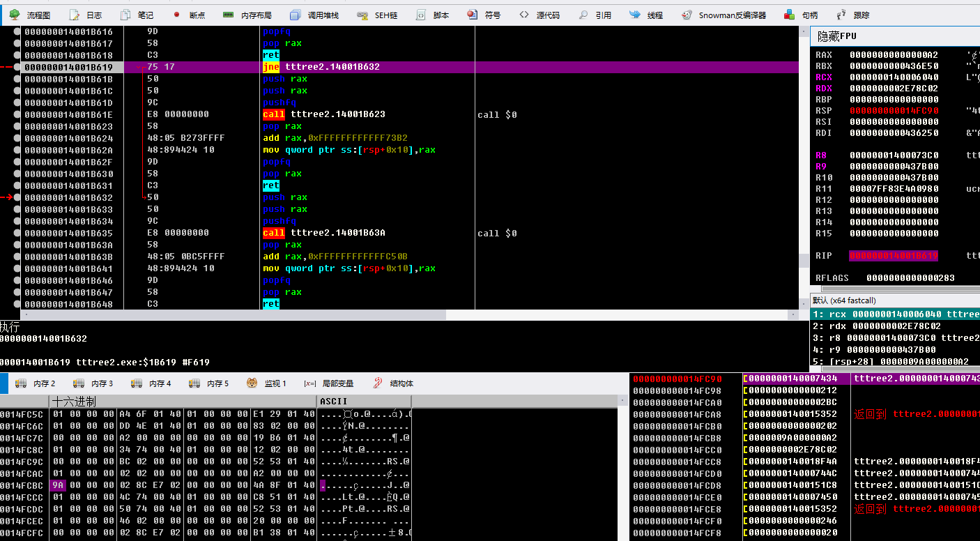Select dump row 0014FC5C address
The width and height of the screenshot is (980, 541).
click(22, 414)
